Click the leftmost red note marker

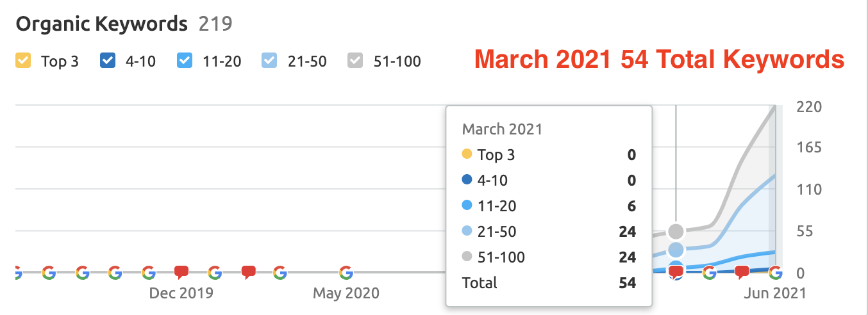(181, 273)
